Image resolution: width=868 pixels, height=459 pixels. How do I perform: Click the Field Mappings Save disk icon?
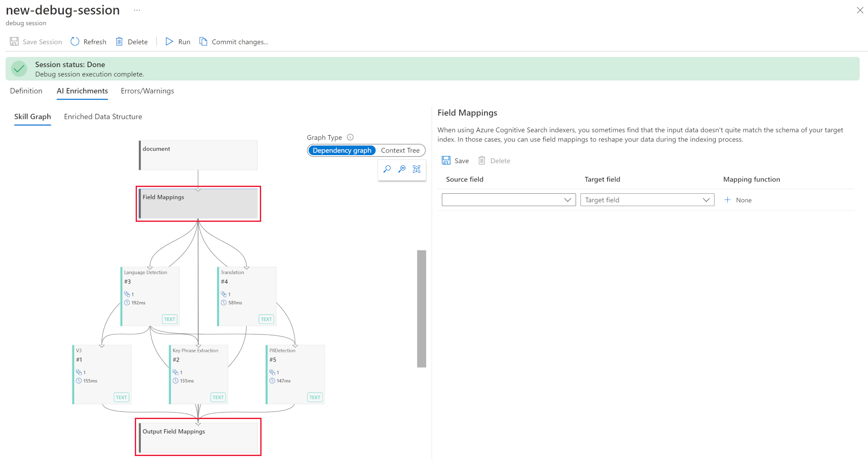pyautogui.click(x=446, y=160)
